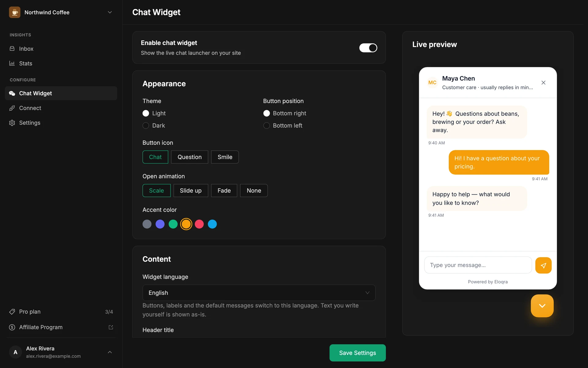588x368 pixels.
Task: Pick the green accent color
Action: tap(173, 224)
